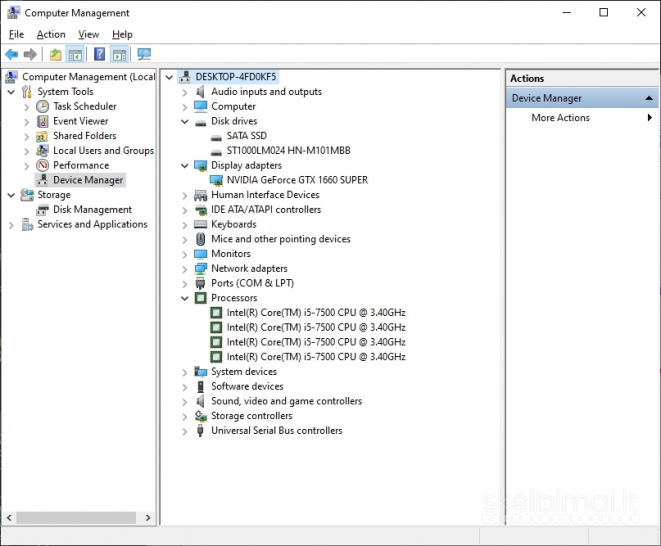Screen dimensions: 661x546
Task: Click the Up one level folder icon
Action: pyautogui.click(x=55, y=54)
